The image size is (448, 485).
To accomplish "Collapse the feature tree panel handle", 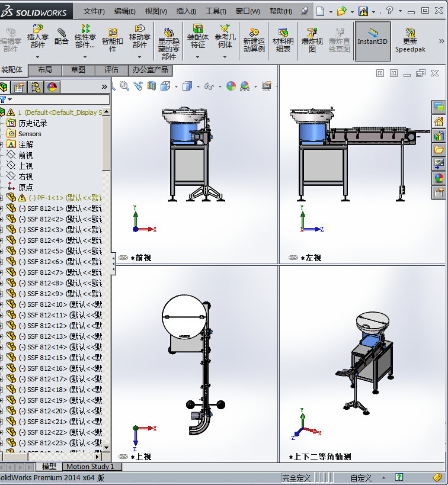I will (x=113, y=264).
